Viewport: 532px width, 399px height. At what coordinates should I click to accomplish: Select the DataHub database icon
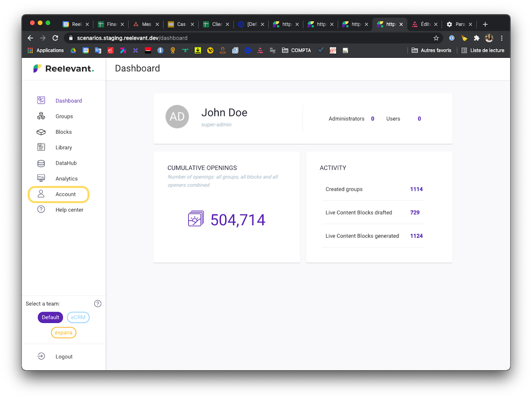(x=41, y=163)
